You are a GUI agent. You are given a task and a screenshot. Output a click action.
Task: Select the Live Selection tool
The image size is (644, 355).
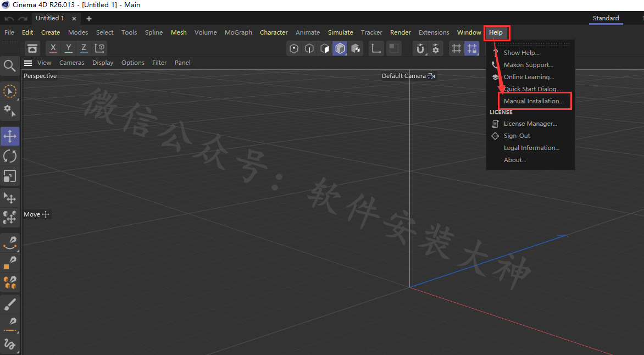click(10, 91)
